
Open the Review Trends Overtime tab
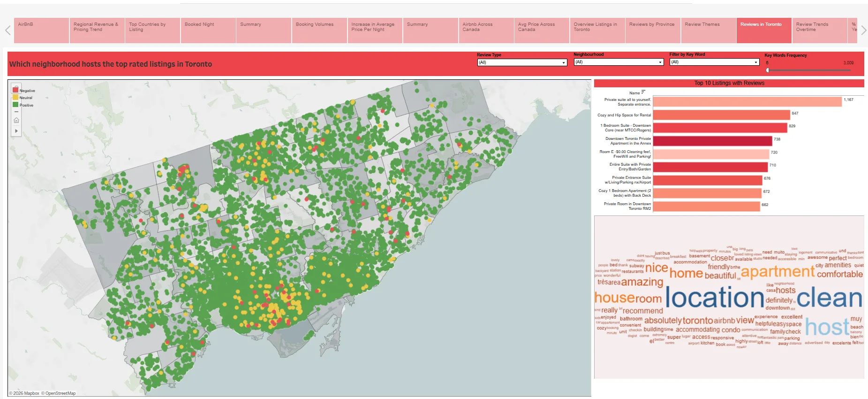pos(820,31)
